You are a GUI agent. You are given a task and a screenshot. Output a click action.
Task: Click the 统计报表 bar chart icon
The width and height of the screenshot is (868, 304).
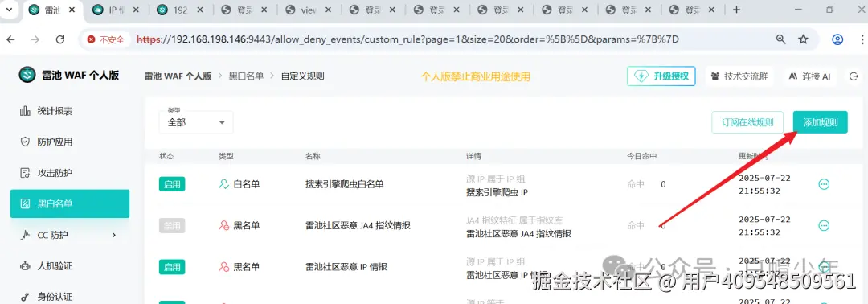point(25,111)
